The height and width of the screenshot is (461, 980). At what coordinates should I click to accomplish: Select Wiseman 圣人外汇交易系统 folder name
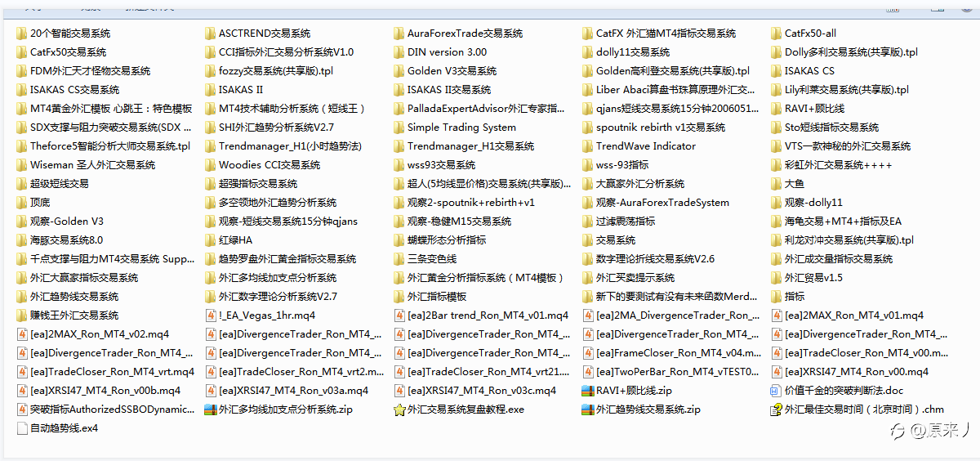click(x=92, y=165)
